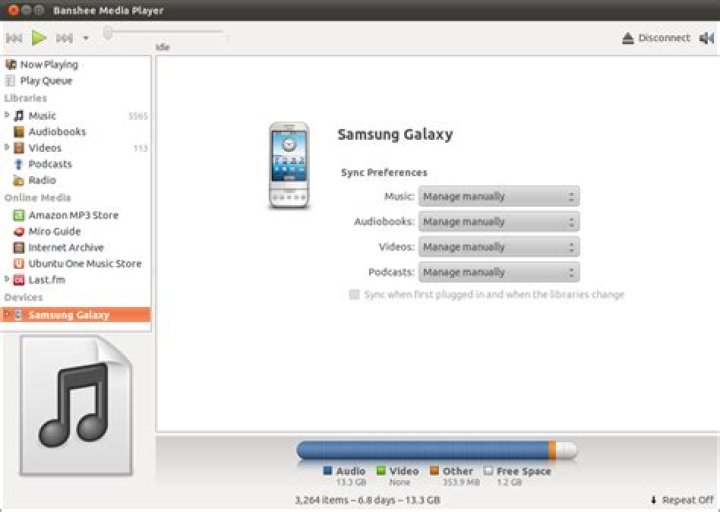Open Audiobooks sync preference dropdown
Viewport: 720px width, 512px height.
pyautogui.click(x=499, y=222)
